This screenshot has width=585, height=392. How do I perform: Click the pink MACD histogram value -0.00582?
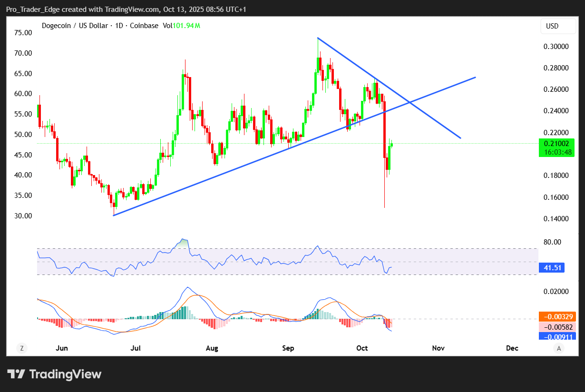(x=557, y=327)
